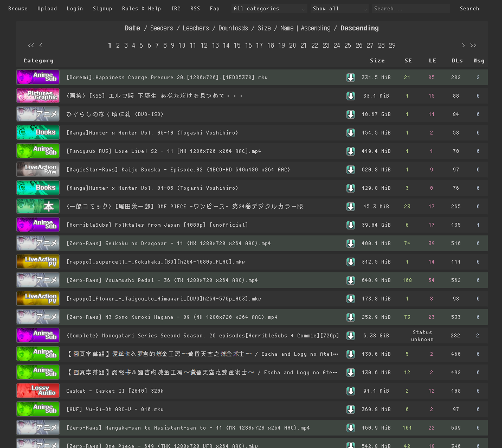Download Mangaka-san to Assistant-san - 11
Screen dimensions: 502x448
351,428
